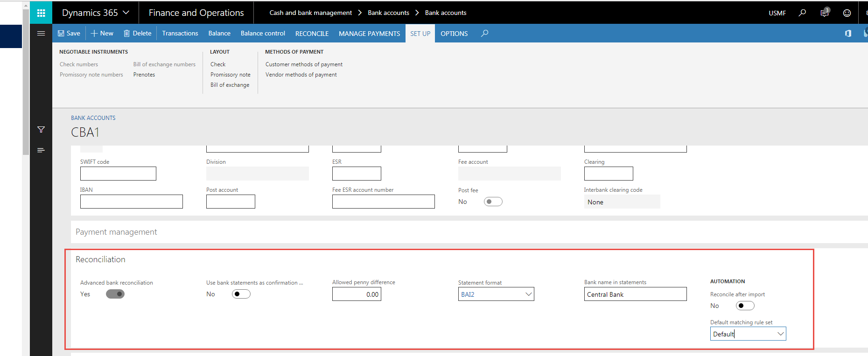868x356 pixels.
Task: Open the app launcher waffle icon
Action: (41, 13)
